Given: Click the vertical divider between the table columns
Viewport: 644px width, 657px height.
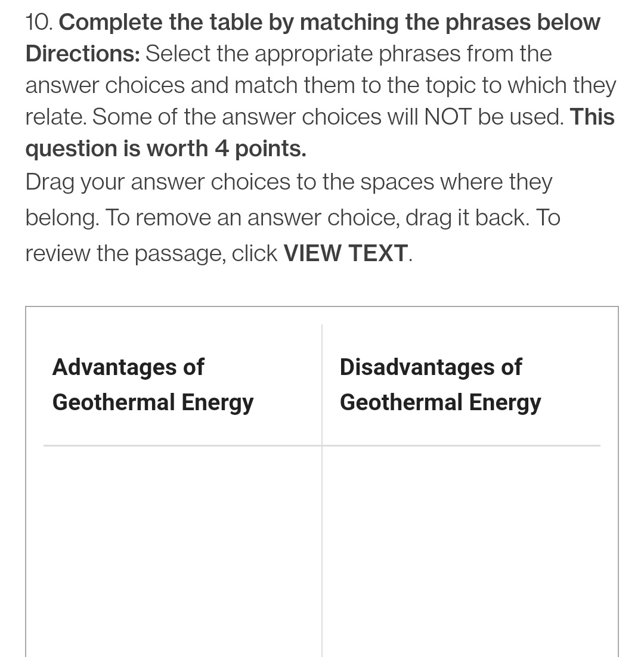Looking at the screenshot, I should click(x=322, y=537).
